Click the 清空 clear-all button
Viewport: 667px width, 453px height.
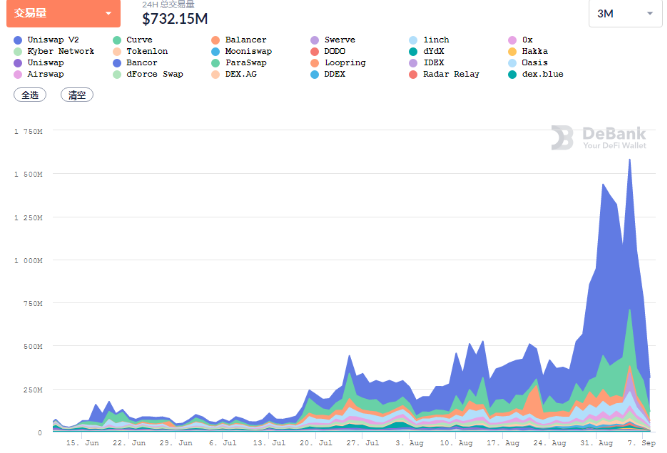tap(77, 95)
